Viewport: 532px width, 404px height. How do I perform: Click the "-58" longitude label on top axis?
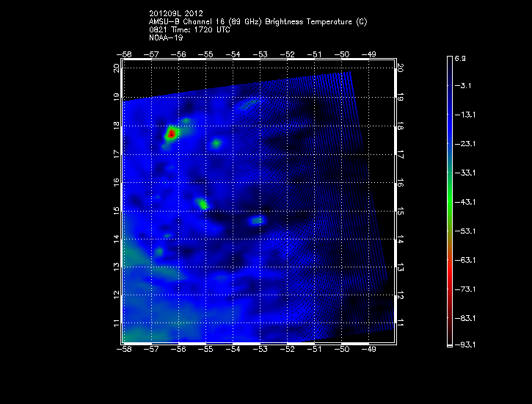(124, 54)
